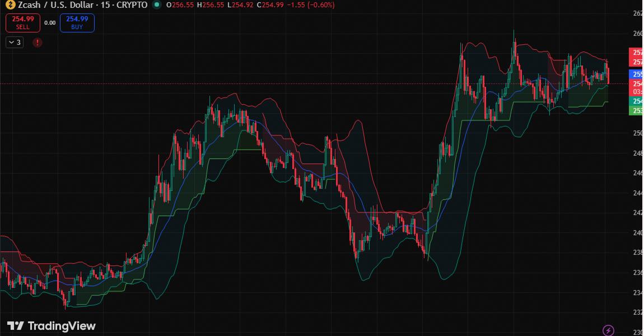Viewport: 644px width, 336px height.
Task: Click the 0.00 spread value
Action: pyautogui.click(x=50, y=23)
